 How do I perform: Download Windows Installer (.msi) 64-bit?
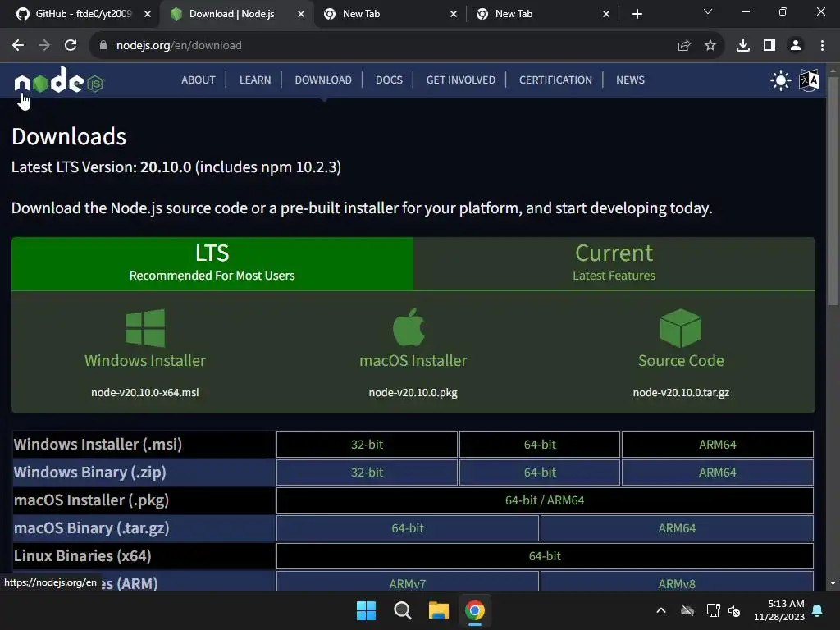point(540,445)
